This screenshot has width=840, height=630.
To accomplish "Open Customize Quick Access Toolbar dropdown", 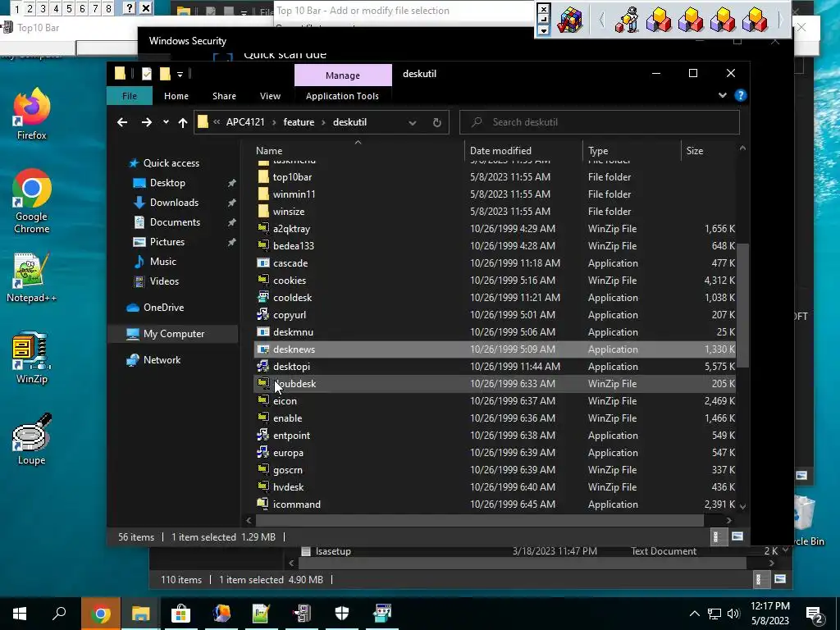I will tap(180, 75).
